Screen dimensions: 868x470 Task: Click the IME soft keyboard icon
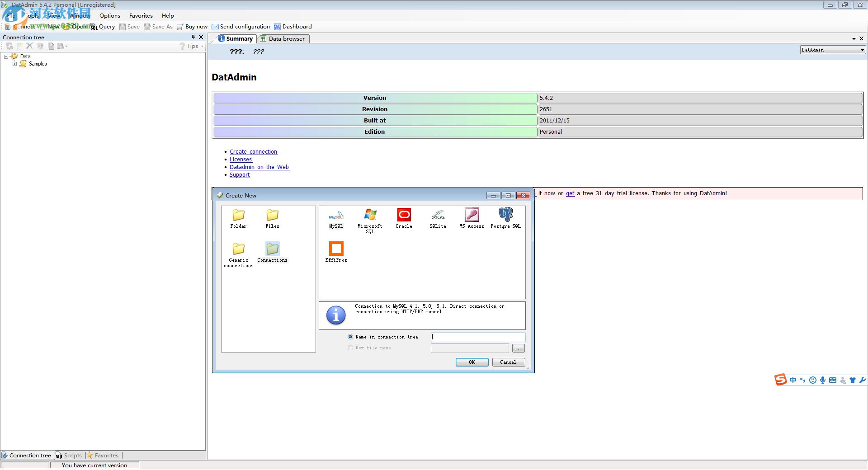click(x=833, y=380)
